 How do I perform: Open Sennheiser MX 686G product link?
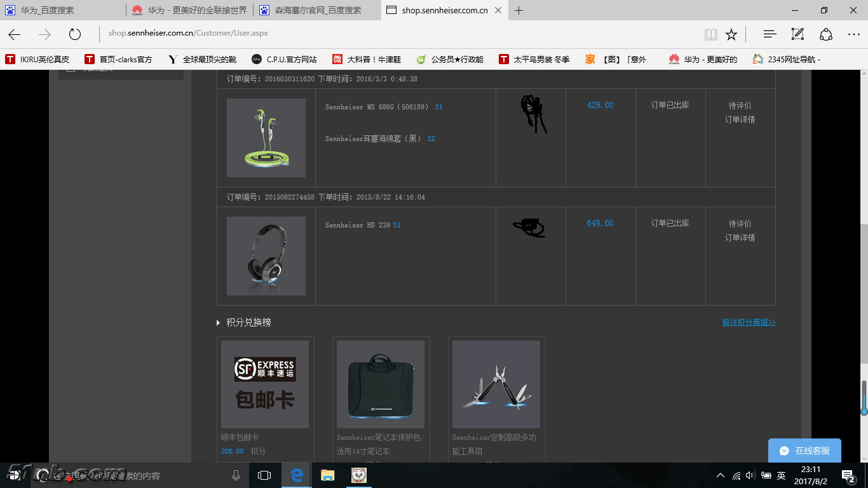pos(377,107)
